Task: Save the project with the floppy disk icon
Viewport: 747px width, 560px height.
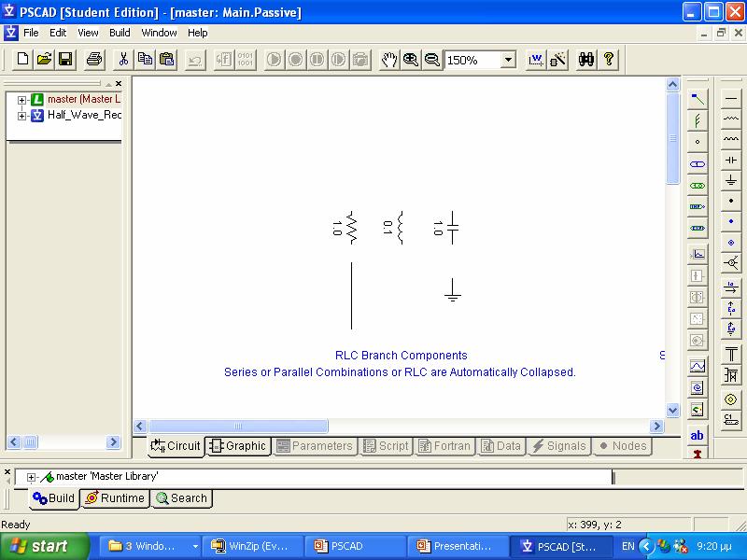Action: pyautogui.click(x=65, y=60)
